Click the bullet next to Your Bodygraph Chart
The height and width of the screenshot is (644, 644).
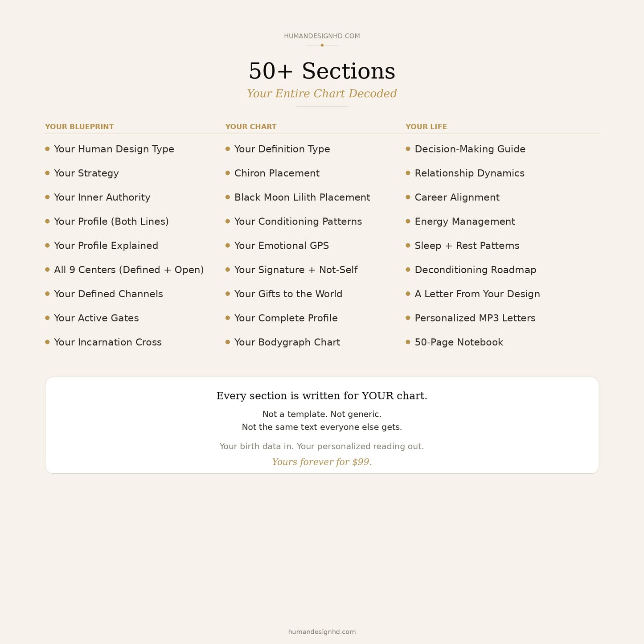(x=228, y=342)
